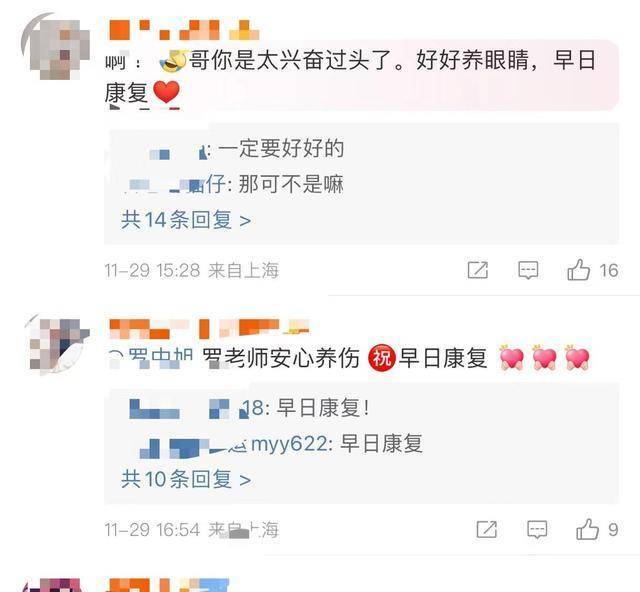
Task: Open reply icon on 16:54 comment
Action: click(537, 530)
